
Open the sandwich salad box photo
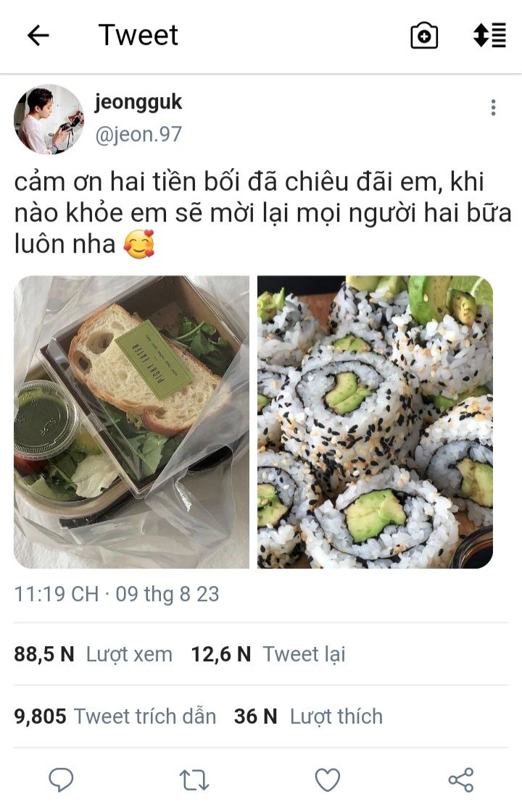[x=132, y=422]
